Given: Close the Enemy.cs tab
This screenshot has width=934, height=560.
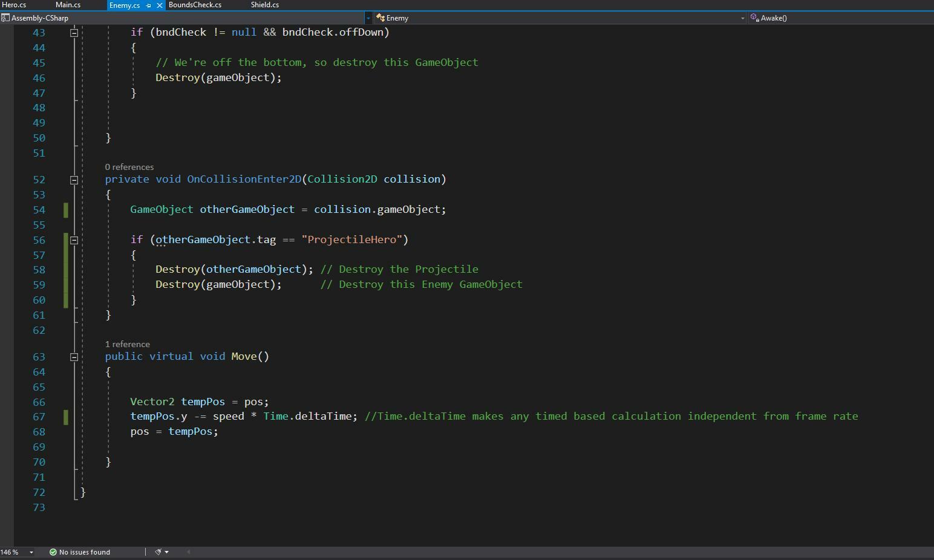Looking at the screenshot, I should 160,5.
